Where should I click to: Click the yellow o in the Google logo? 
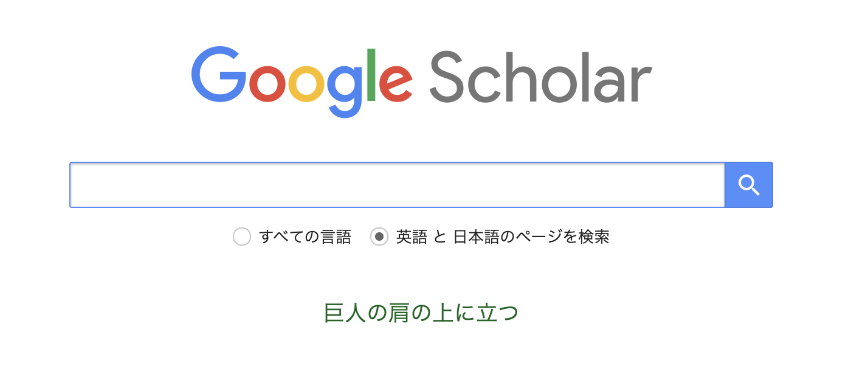(x=306, y=84)
